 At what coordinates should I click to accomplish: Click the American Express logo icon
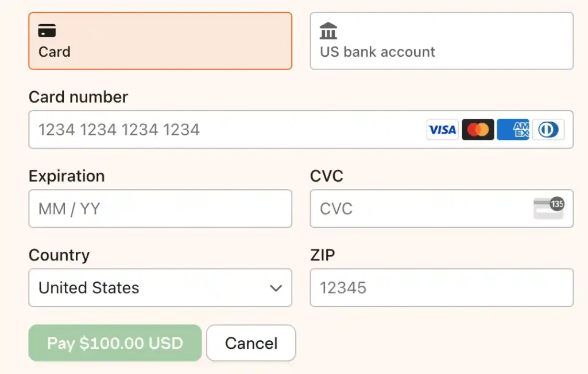[x=513, y=130]
